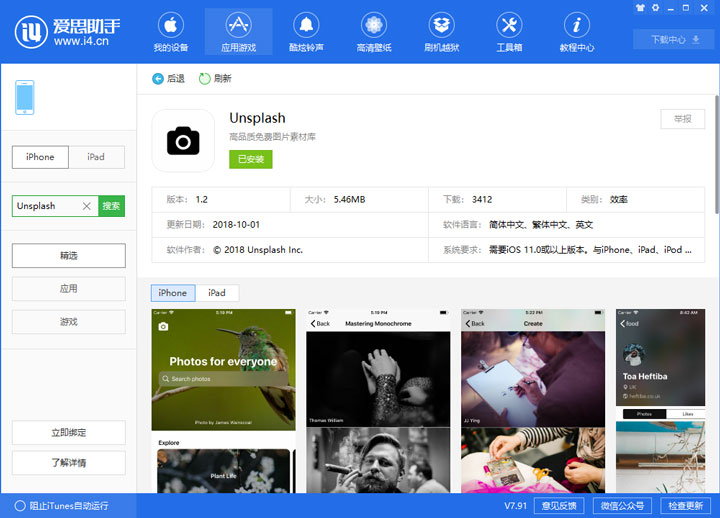Screen dimensions: 720x518
Task: Open 微信公众号 in status bar
Action: click(622, 506)
